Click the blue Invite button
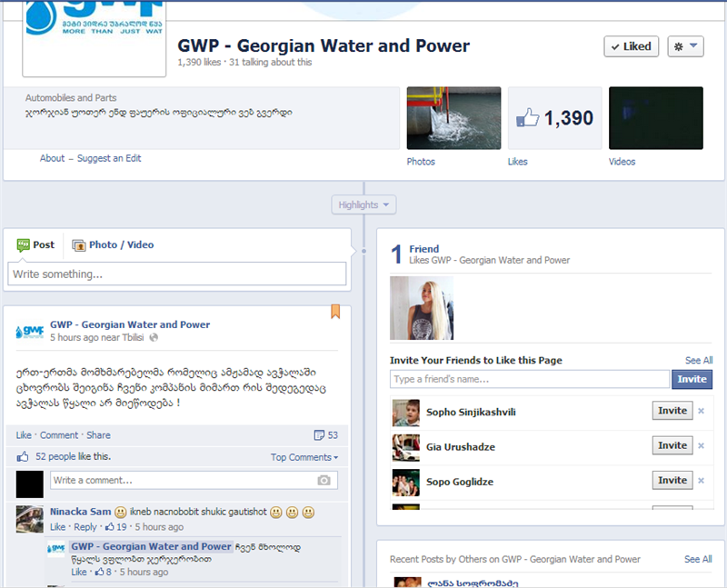 [x=692, y=379]
